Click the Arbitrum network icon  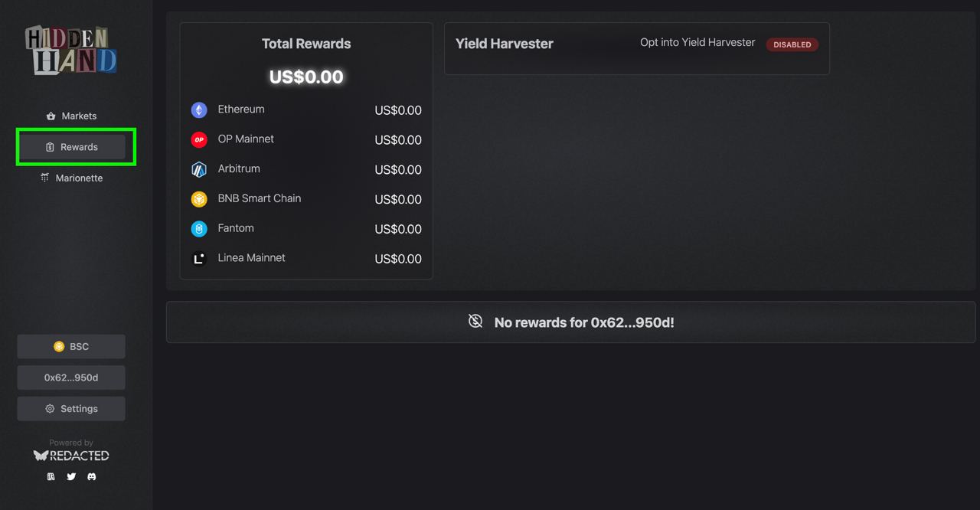tap(199, 169)
